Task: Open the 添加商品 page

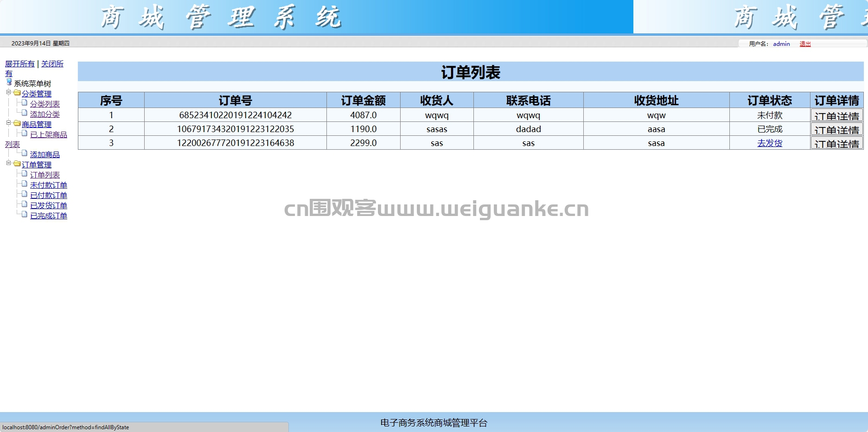Action: point(45,154)
